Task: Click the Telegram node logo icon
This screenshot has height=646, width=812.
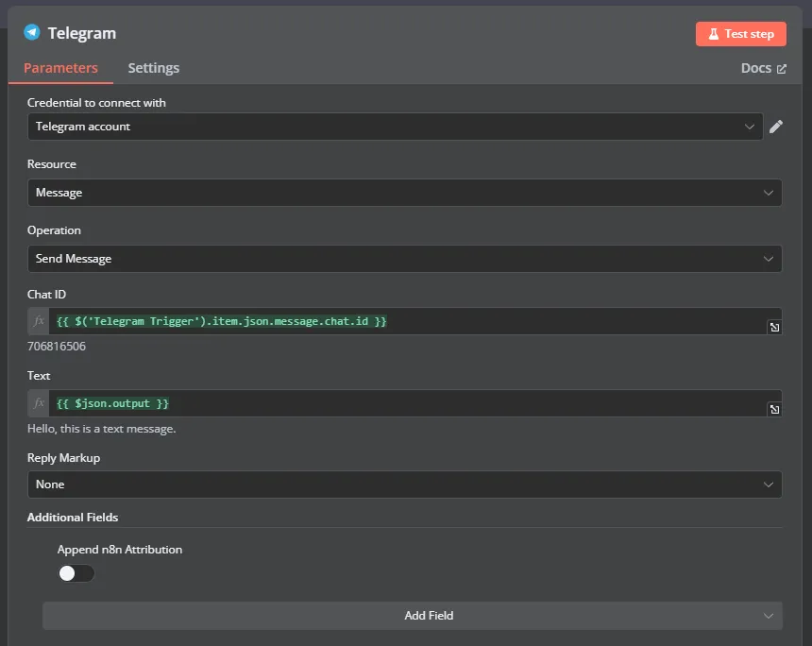Action: point(32,33)
